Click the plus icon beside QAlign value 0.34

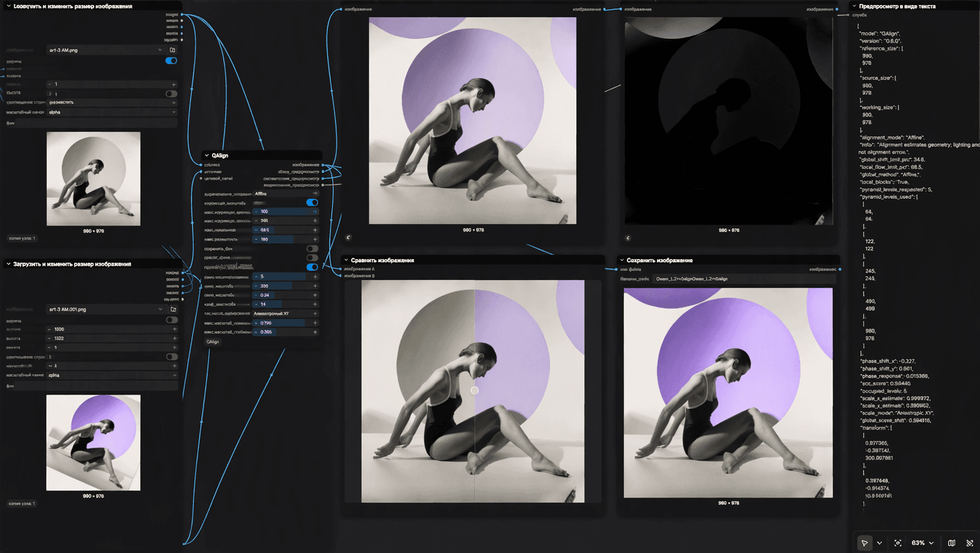click(315, 295)
